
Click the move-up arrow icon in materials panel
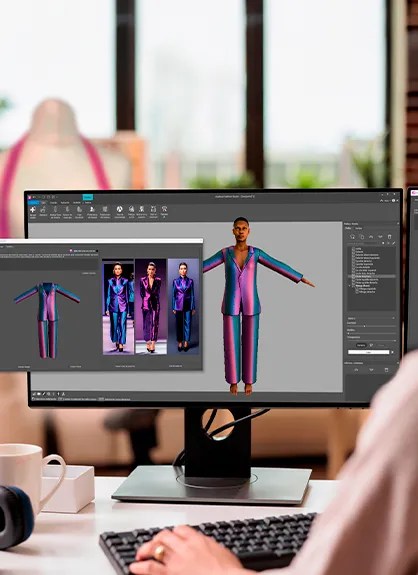point(371,237)
